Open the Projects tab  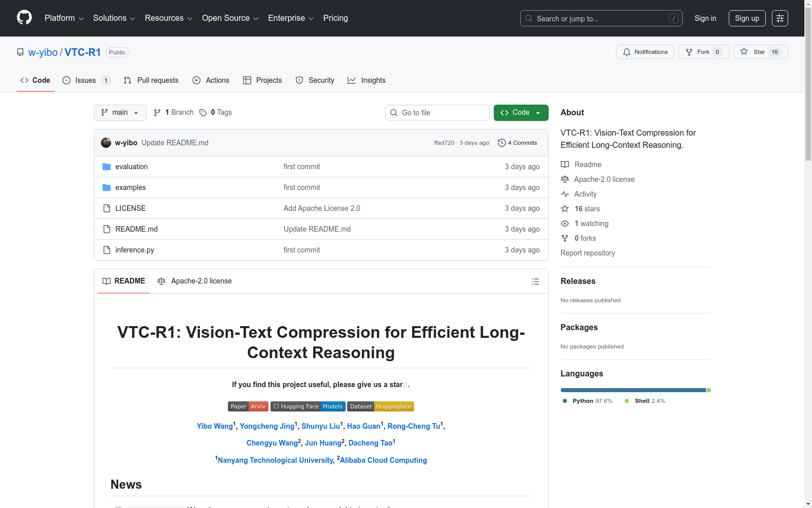point(262,80)
